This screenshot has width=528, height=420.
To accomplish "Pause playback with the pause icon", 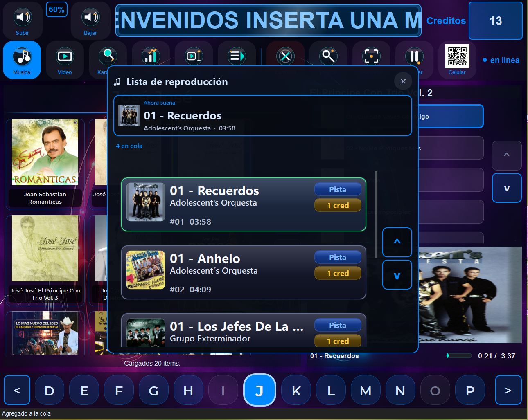I will pos(414,56).
